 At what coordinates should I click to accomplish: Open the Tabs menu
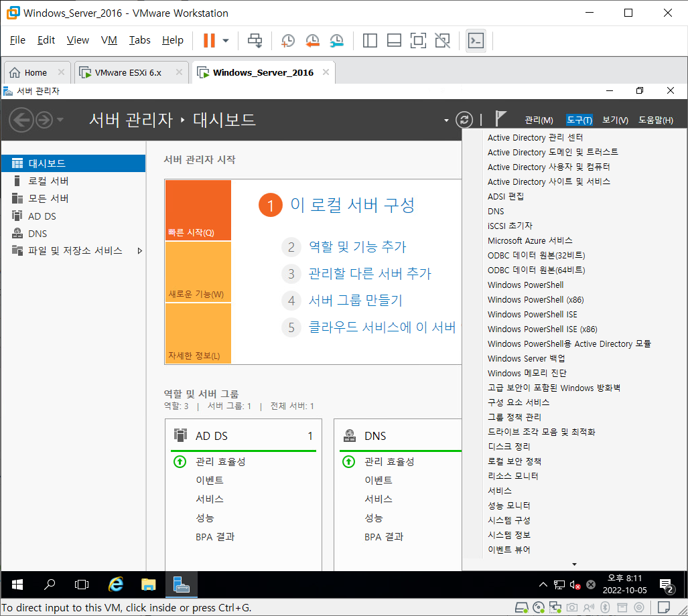tap(139, 40)
